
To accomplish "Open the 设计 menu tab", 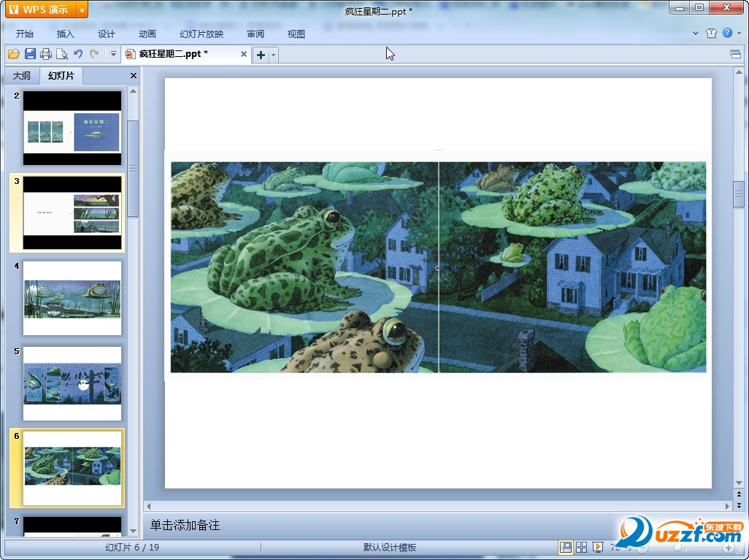I will (x=107, y=34).
